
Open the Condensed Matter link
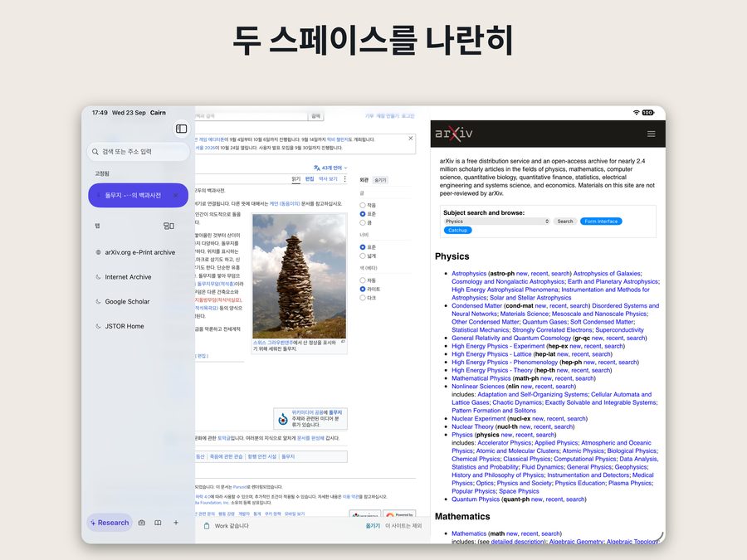click(477, 305)
